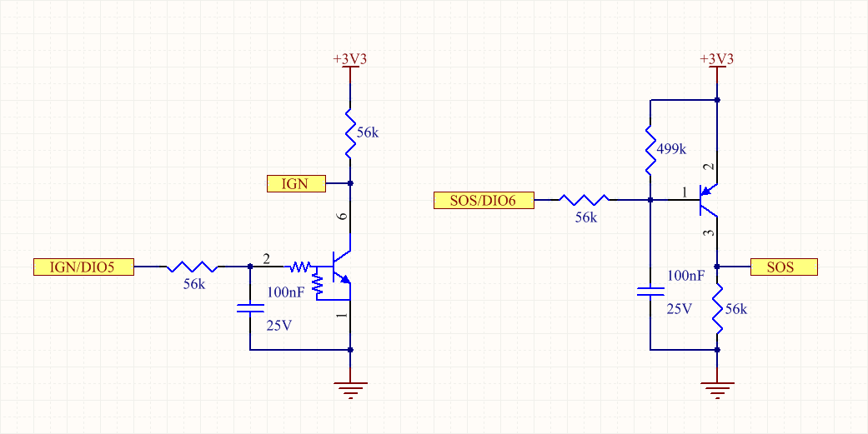Click the junction dot at the SOS port wire

717,267
